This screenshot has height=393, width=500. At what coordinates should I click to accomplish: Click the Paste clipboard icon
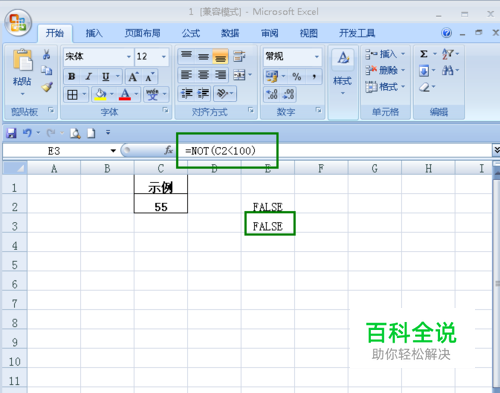22,60
